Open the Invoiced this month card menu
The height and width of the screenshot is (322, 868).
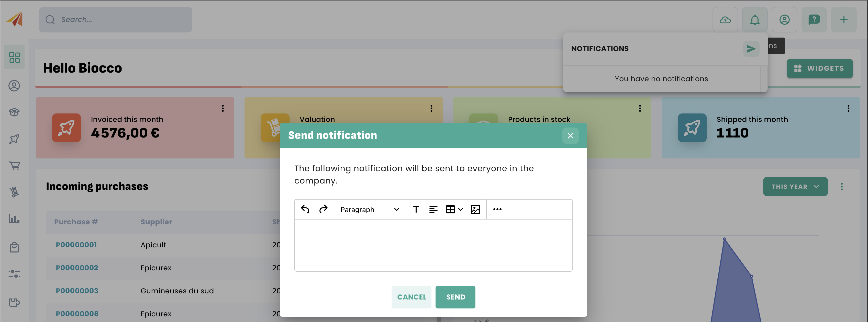pos(223,108)
